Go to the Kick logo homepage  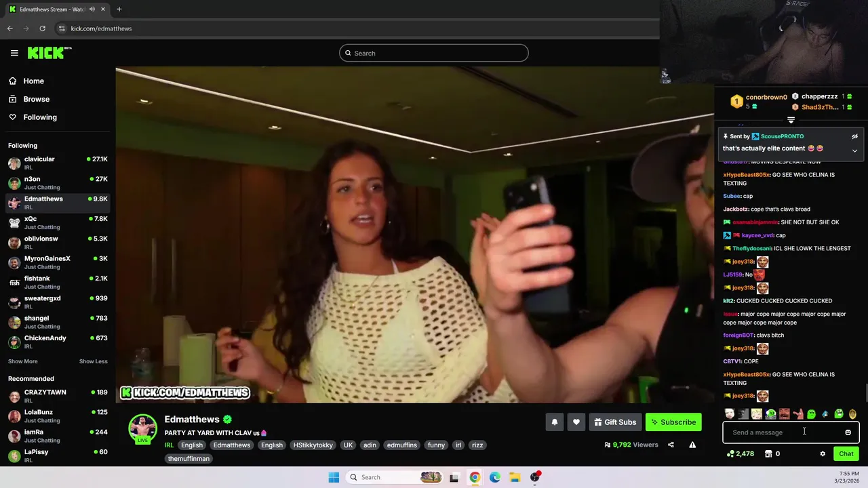pyautogui.click(x=50, y=53)
